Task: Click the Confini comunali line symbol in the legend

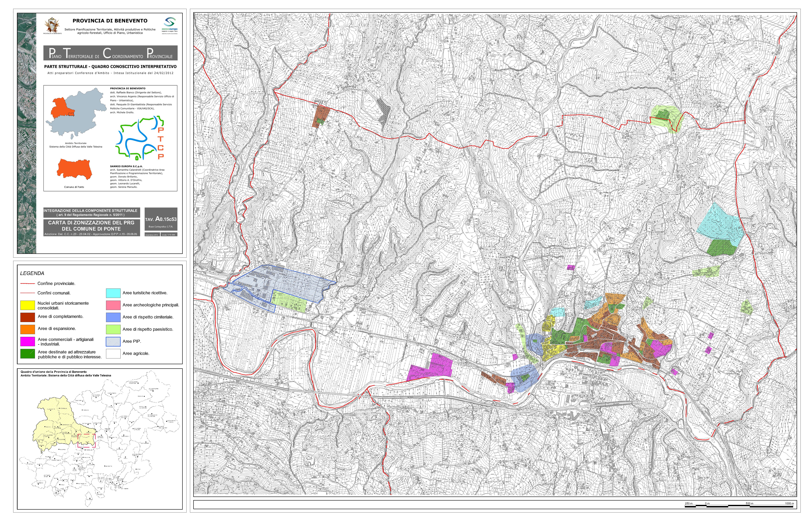Action: click(28, 293)
